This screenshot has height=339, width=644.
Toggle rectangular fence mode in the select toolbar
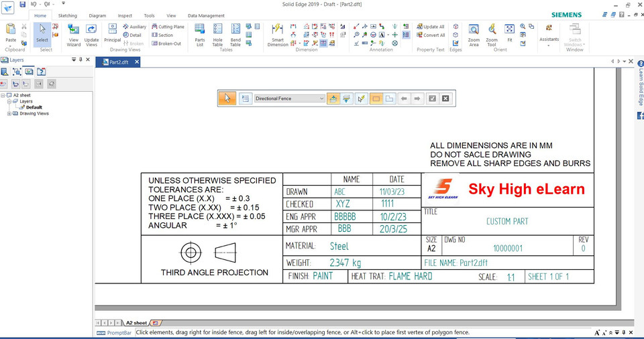click(x=376, y=98)
